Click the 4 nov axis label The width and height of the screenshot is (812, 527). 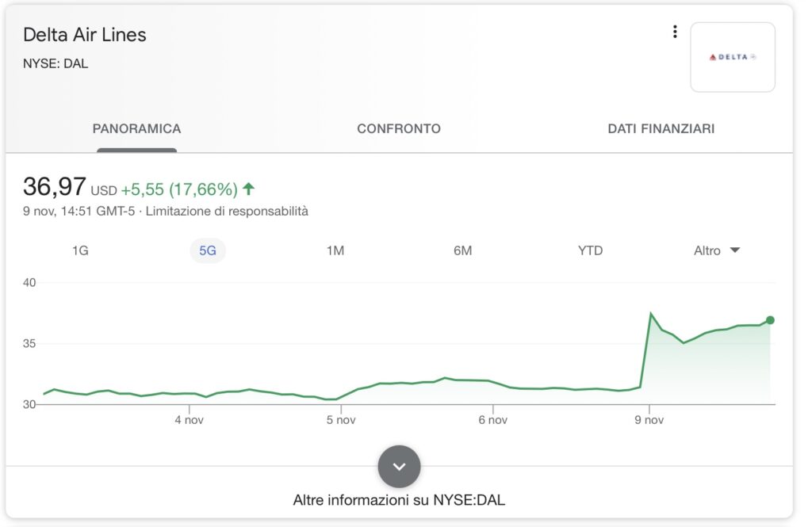(189, 420)
